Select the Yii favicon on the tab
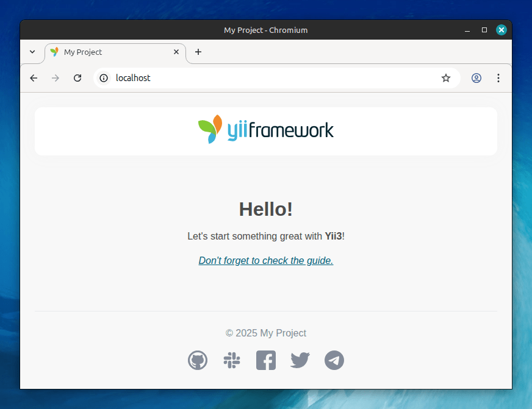This screenshot has height=409, width=532. [55, 52]
